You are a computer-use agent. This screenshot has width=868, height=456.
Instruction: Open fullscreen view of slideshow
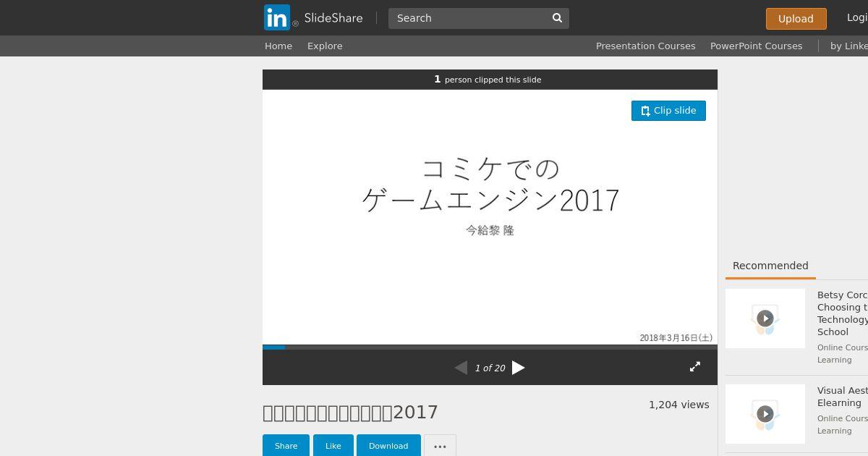point(695,367)
